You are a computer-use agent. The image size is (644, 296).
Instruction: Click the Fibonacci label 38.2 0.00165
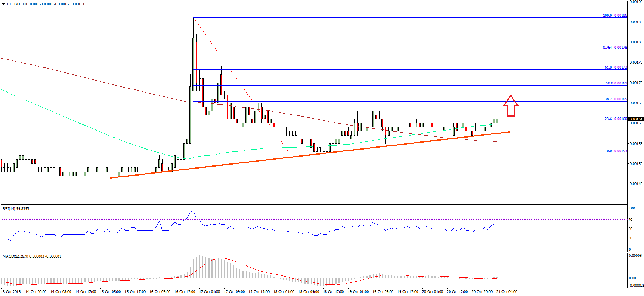[x=616, y=99]
